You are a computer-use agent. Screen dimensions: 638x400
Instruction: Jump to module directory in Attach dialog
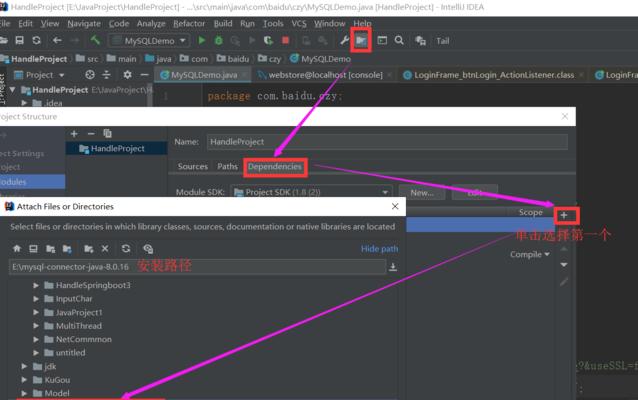coord(67,248)
